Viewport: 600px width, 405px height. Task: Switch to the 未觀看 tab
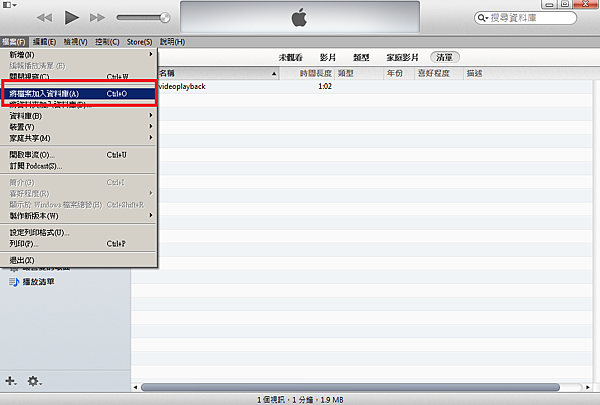290,57
